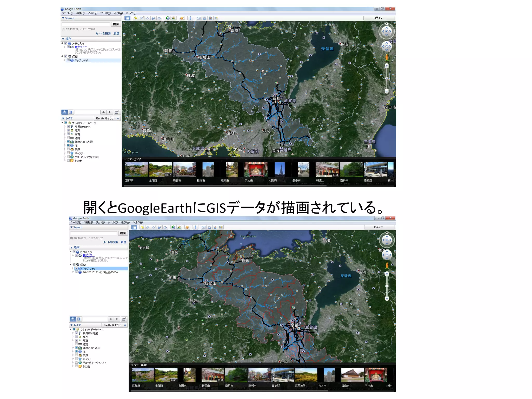
Task: Click add placemark pin in bottom window
Action: pos(142,227)
